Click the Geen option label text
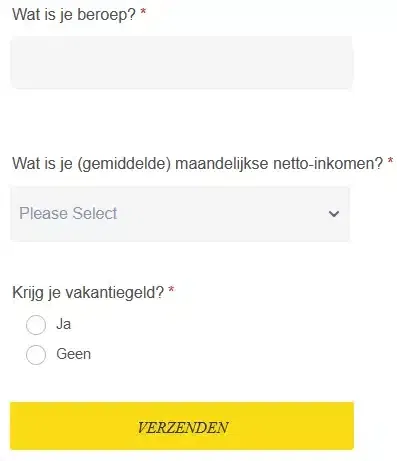This screenshot has height=461, width=397. (73, 354)
